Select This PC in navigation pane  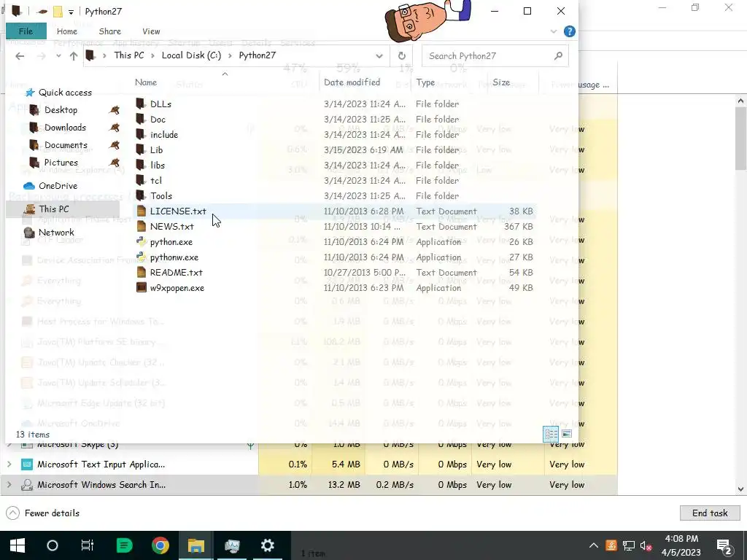(53, 209)
